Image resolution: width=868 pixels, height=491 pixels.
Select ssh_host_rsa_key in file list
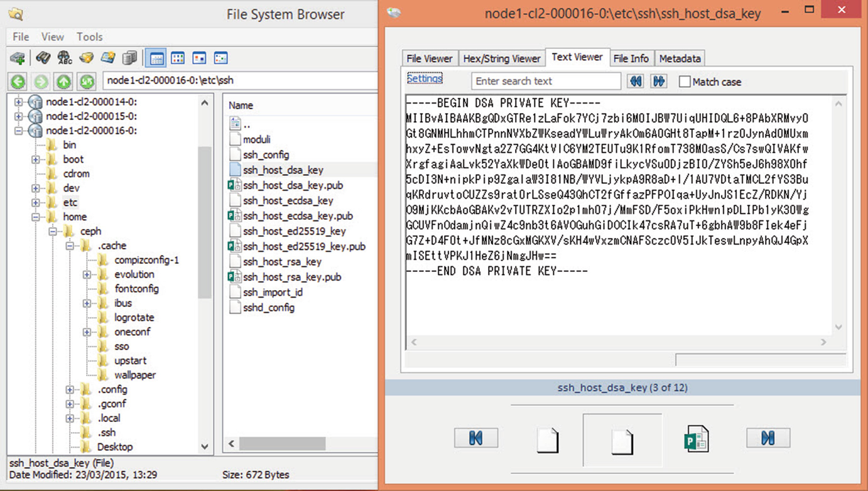(282, 262)
